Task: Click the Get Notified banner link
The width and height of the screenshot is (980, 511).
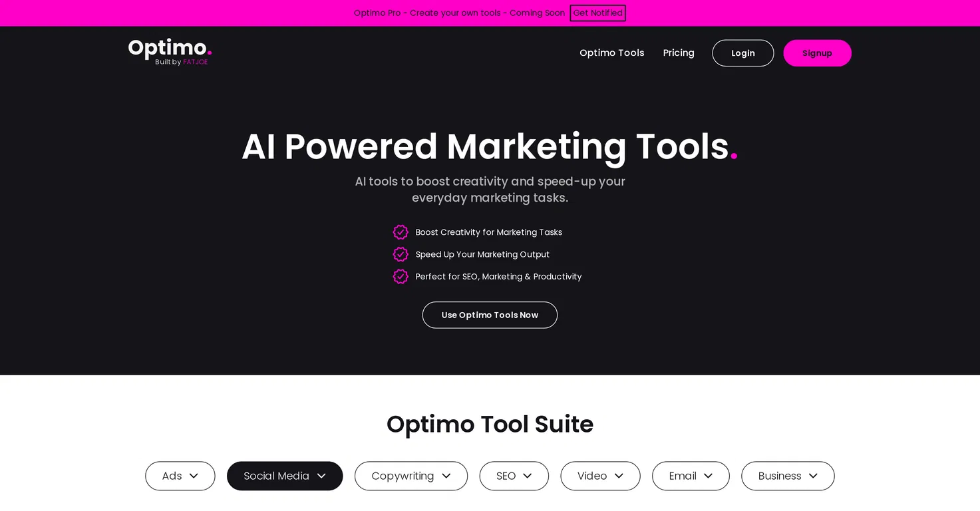Action: coord(597,13)
